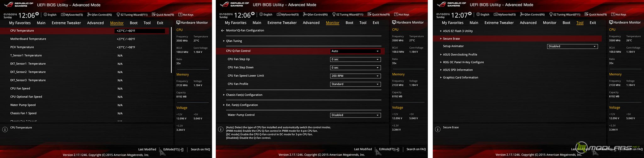Open Setup Animator dropdown set to Disabled
Image resolution: width=644 pixels, height=158 pixels.
pos(572,46)
